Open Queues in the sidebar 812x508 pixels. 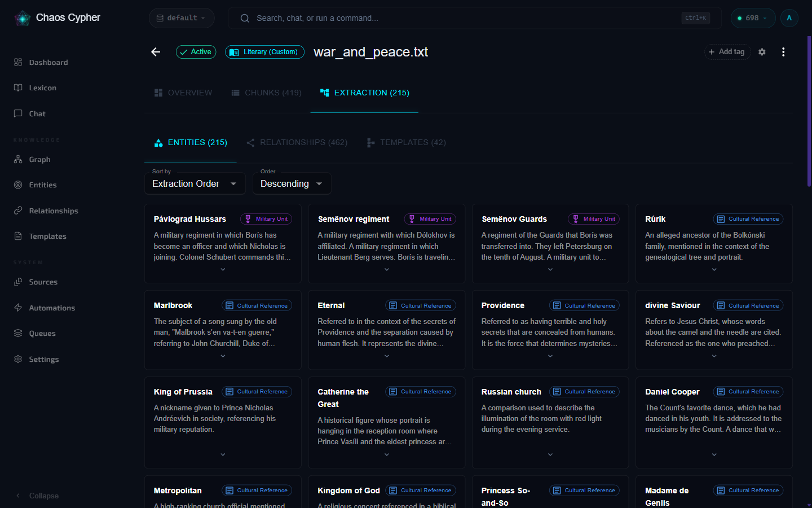42,334
